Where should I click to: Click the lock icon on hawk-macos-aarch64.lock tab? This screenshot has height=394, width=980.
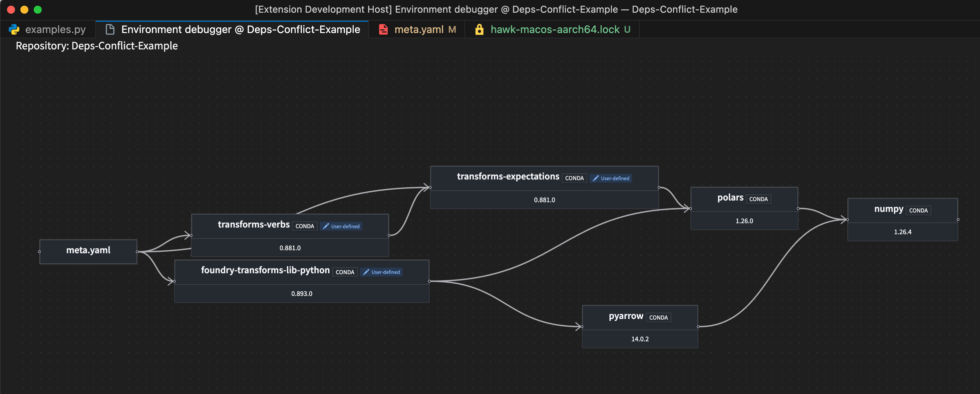[x=479, y=29]
